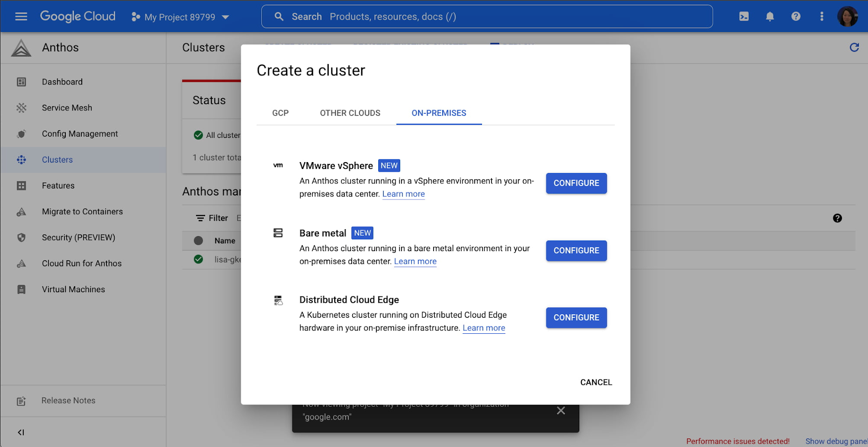The height and width of the screenshot is (447, 868).
Task: Open Migrate to Containers sidebar item
Action: [83, 212]
